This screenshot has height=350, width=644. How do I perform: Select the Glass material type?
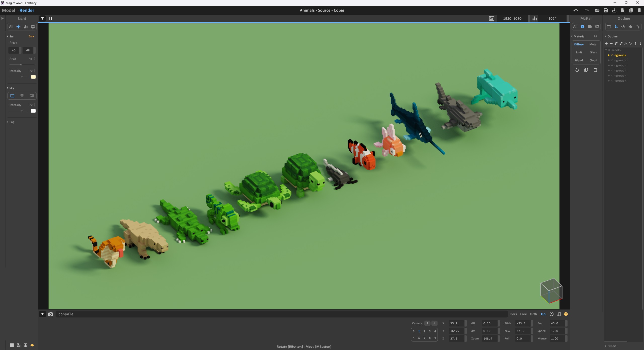(x=593, y=52)
